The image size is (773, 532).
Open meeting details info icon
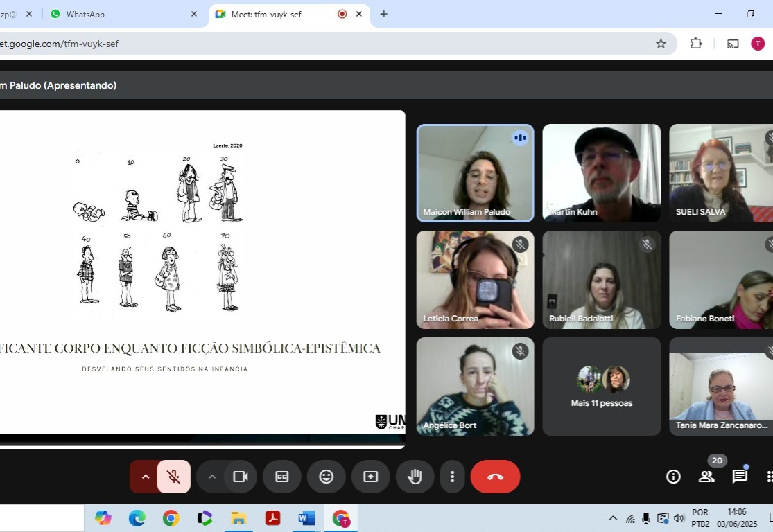point(673,477)
